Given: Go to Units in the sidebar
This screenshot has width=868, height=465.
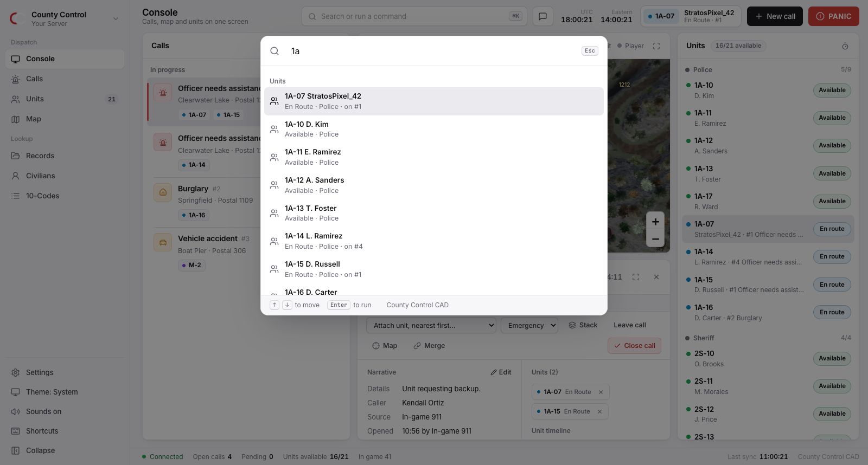Looking at the screenshot, I should 65,99.
